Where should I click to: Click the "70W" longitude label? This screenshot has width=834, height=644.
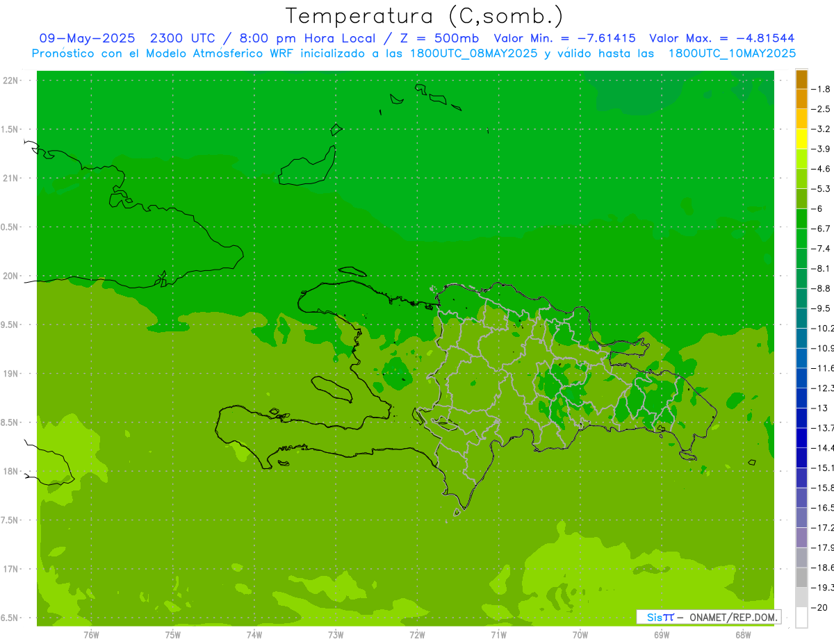point(580,634)
